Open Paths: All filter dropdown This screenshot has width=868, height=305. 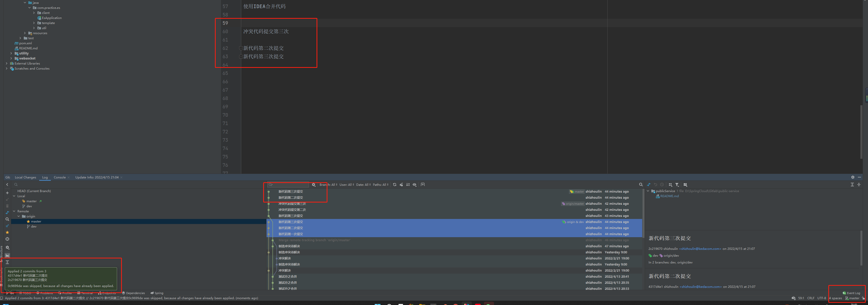[x=381, y=185]
